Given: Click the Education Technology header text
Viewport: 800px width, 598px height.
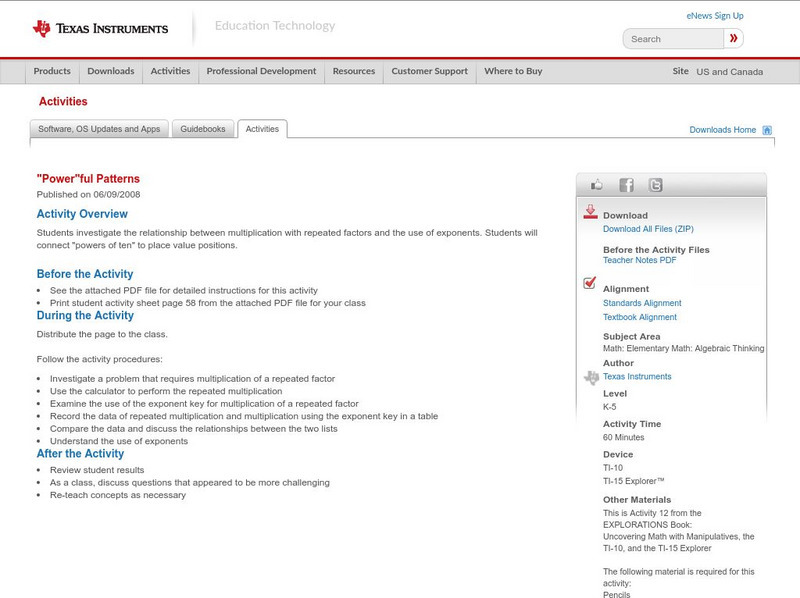Looking at the screenshot, I should (x=275, y=26).
